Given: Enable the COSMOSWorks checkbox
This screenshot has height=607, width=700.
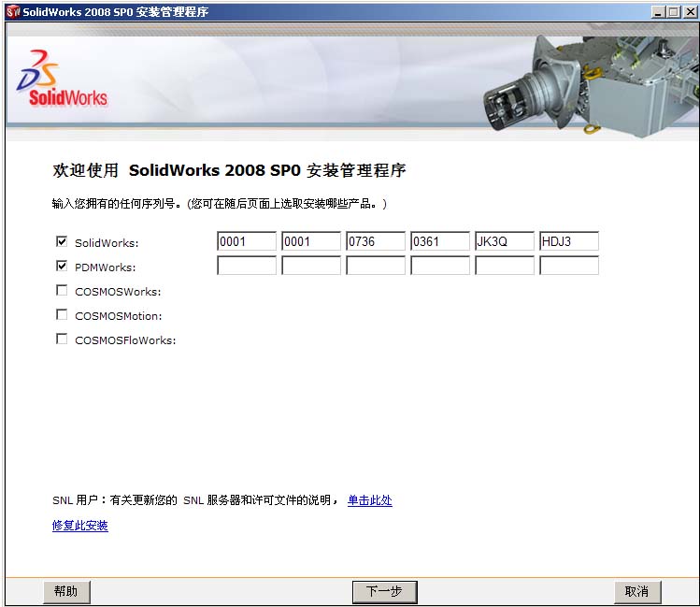Looking at the screenshot, I should coord(62,290).
